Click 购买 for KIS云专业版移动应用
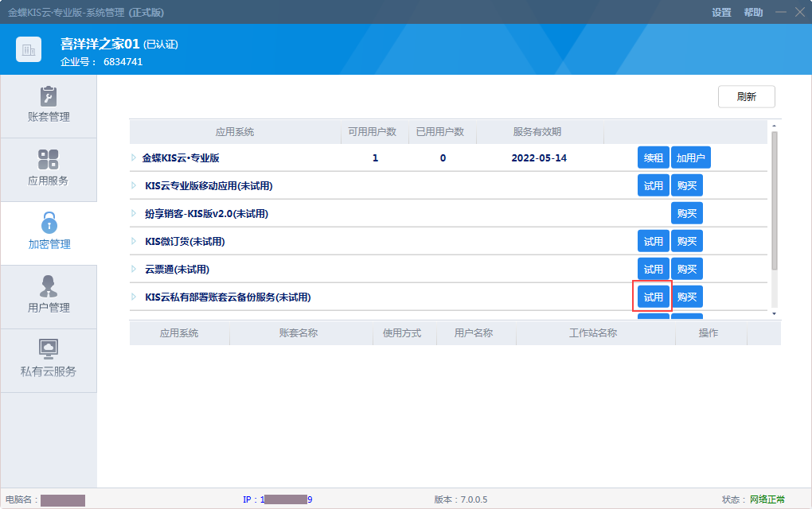The width and height of the screenshot is (812, 509). (687, 185)
